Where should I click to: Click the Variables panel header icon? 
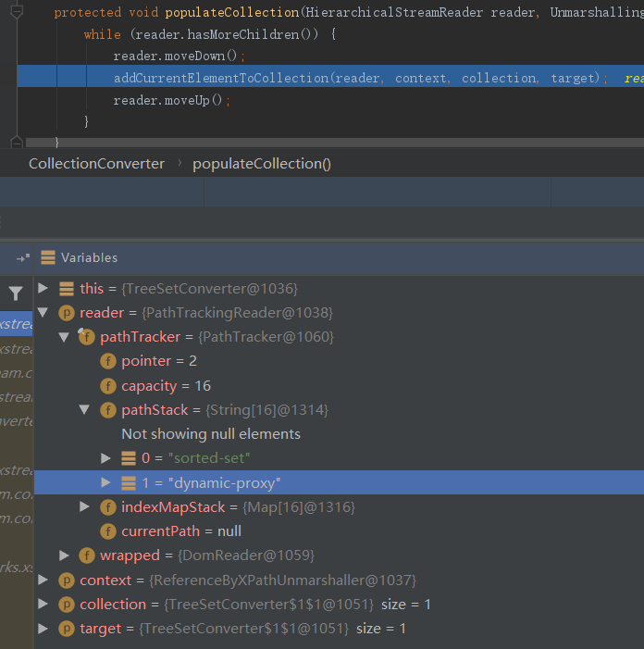click(46, 257)
